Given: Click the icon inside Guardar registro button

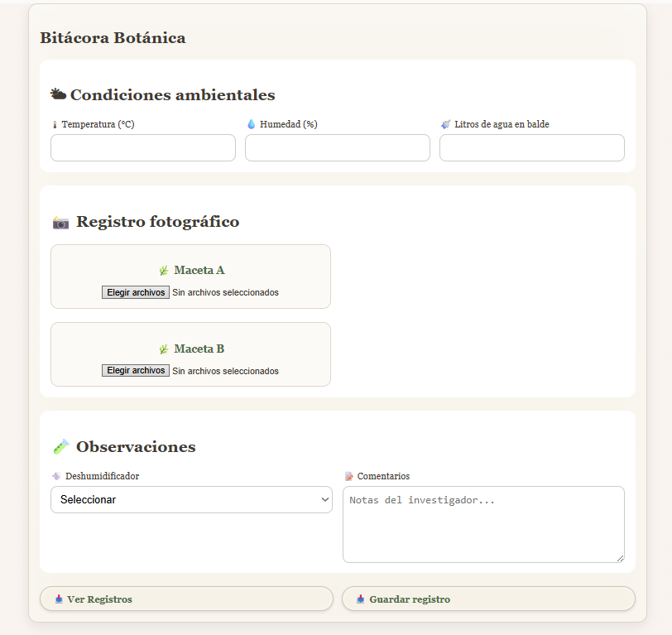Looking at the screenshot, I should coord(361,599).
